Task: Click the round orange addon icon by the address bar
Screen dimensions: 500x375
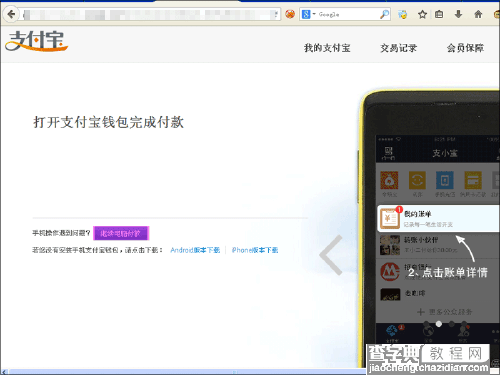Action: pyautogui.click(x=290, y=14)
